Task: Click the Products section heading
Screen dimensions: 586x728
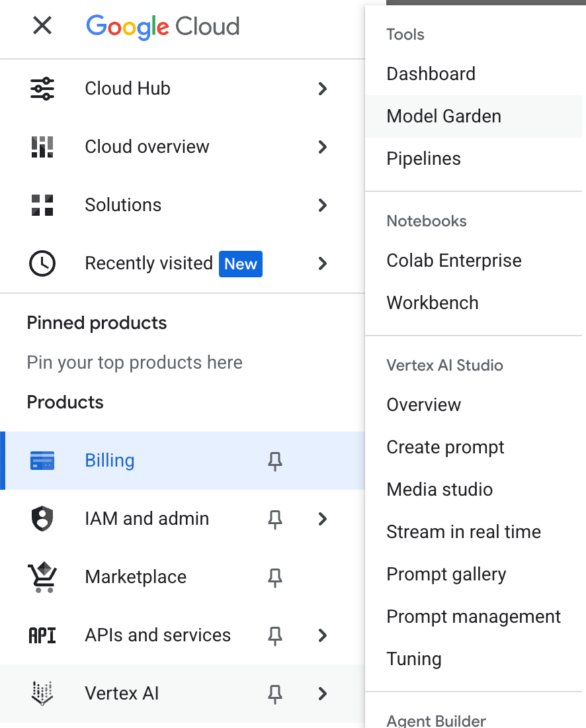Action: (x=65, y=402)
